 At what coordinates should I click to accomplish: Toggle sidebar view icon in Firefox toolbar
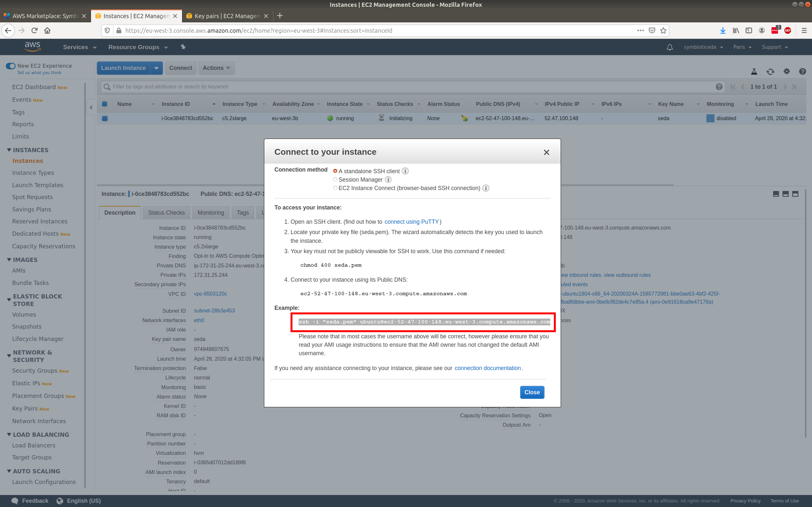tap(749, 30)
